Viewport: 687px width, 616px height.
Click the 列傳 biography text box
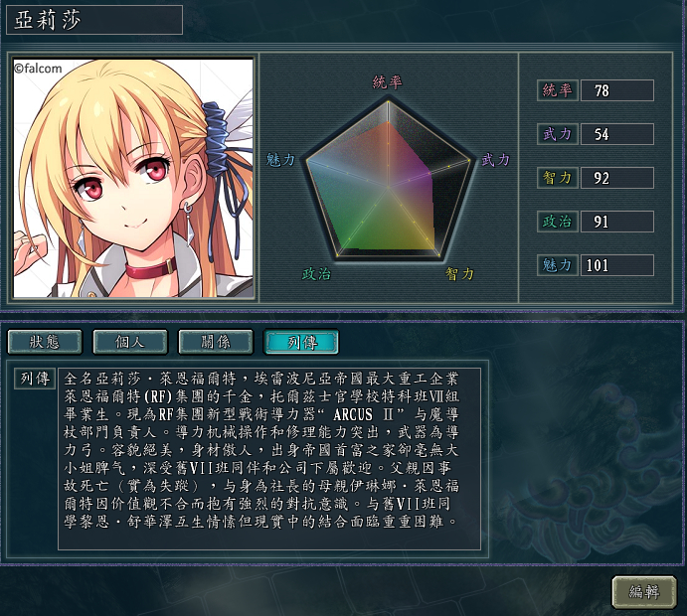[269, 459]
